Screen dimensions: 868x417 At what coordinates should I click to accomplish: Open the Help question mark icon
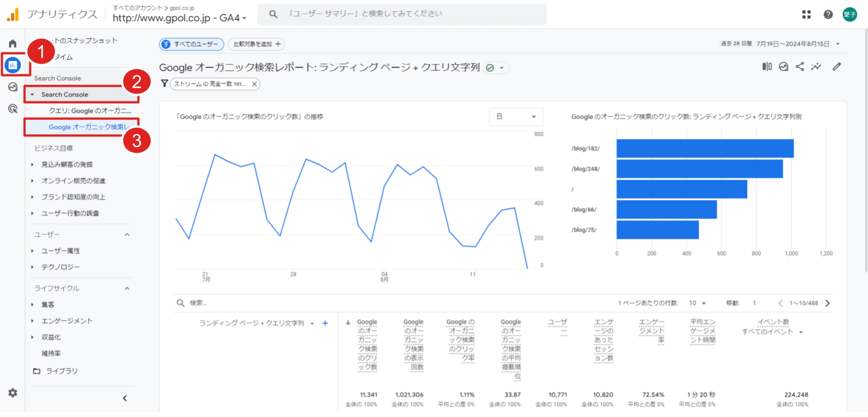click(828, 15)
